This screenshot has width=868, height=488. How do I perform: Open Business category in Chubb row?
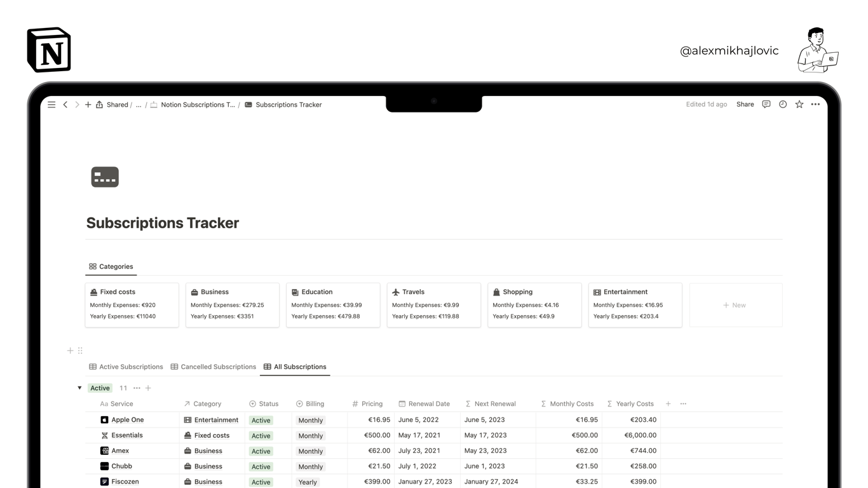203,466
